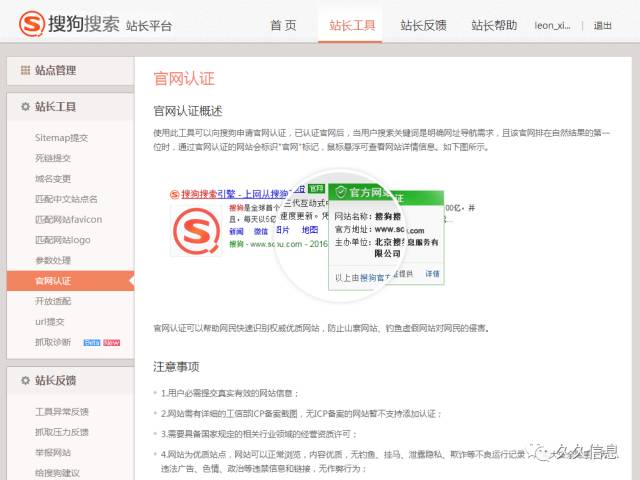Click the 退出 logout link
This screenshot has height=480, width=640.
pyautogui.click(x=603, y=26)
